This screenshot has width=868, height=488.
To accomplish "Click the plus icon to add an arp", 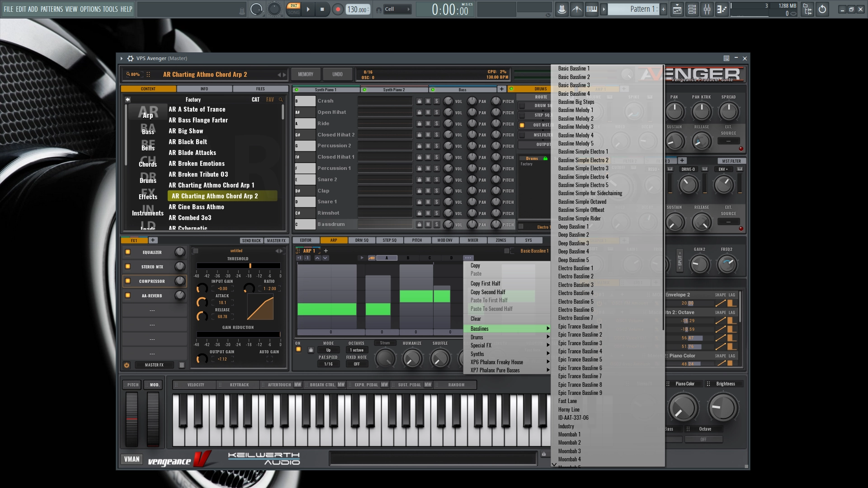I will [326, 251].
